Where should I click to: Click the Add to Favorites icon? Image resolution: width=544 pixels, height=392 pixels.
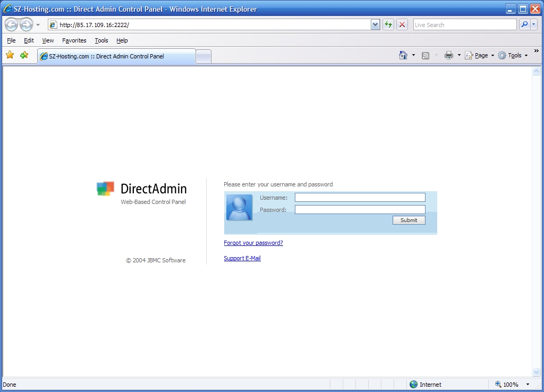click(x=24, y=55)
